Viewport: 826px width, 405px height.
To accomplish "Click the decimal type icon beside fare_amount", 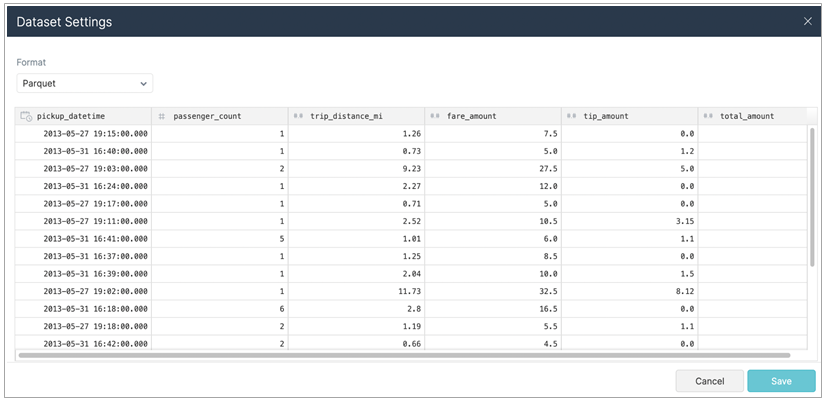I will click(435, 116).
